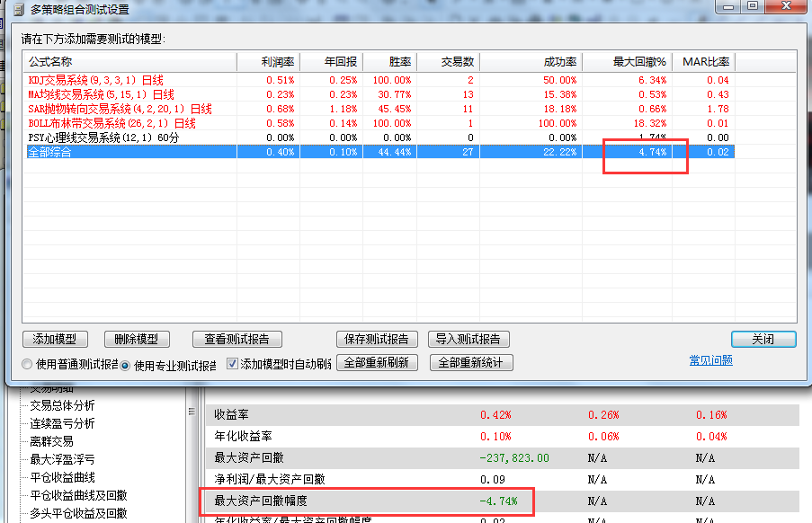Click the 最大资产回撤幅度 row label
Image resolution: width=812 pixels, height=523 pixels.
pos(261,501)
